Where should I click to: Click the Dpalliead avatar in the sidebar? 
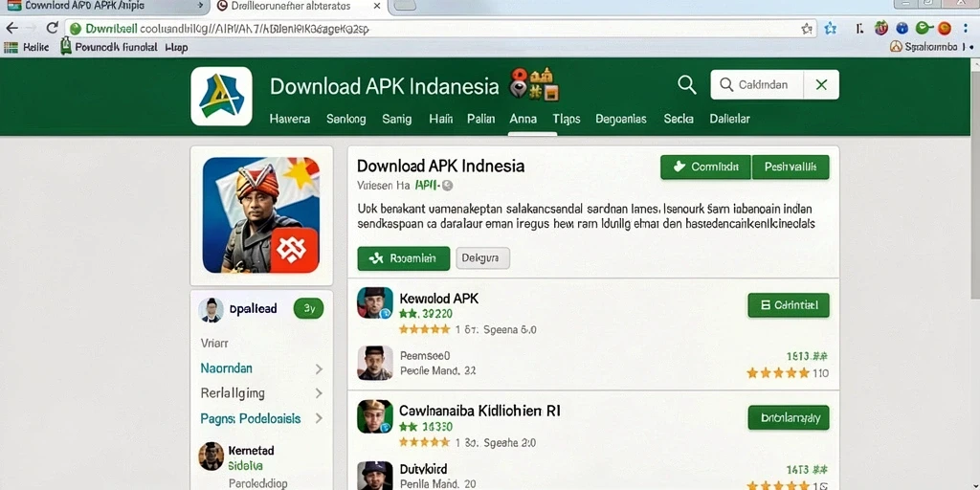(x=211, y=309)
